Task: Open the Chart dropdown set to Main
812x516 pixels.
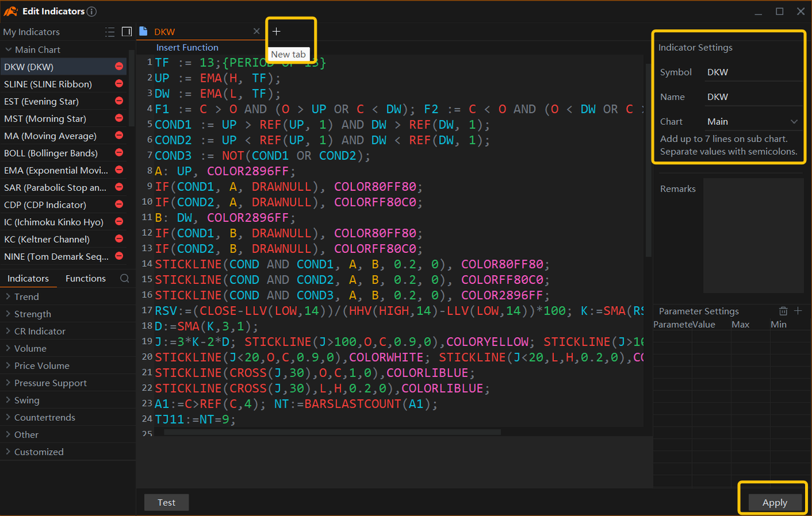Action: (x=753, y=121)
